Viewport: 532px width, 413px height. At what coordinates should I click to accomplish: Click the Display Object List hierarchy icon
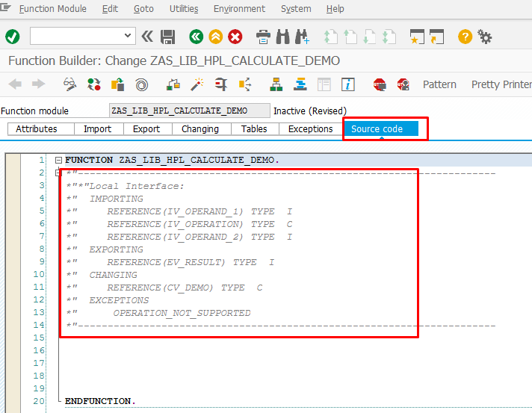click(276, 84)
